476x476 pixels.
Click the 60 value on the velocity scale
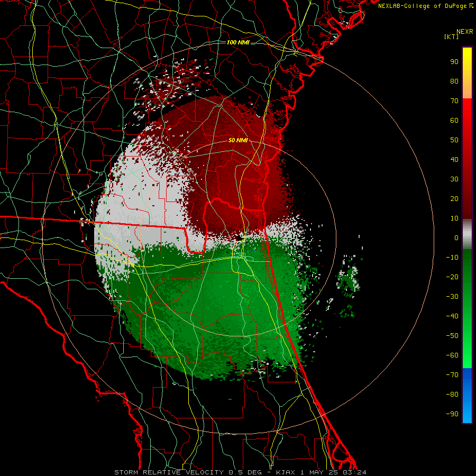pos(454,120)
